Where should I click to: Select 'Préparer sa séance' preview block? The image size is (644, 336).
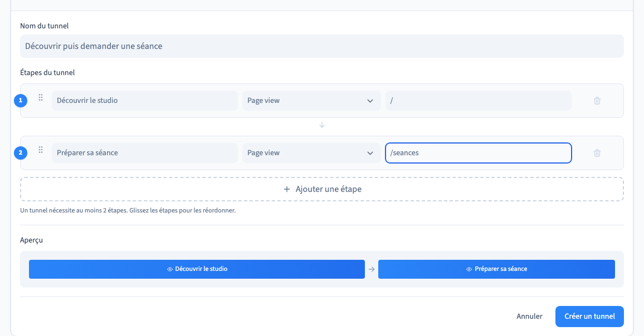click(496, 269)
